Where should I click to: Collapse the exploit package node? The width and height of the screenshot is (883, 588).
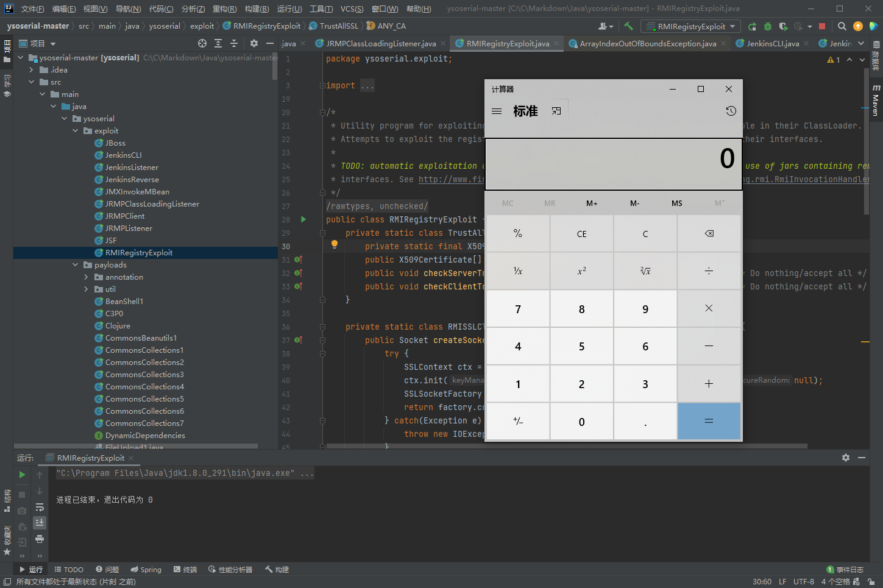(76, 131)
